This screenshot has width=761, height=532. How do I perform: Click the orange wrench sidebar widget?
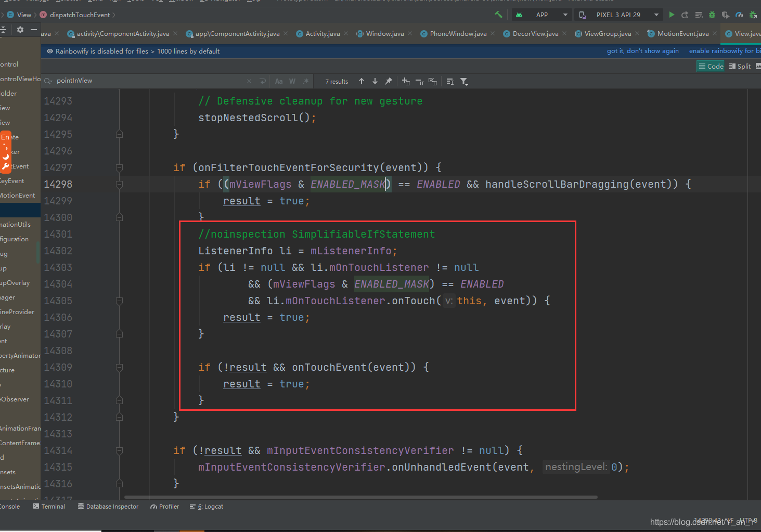[5, 166]
